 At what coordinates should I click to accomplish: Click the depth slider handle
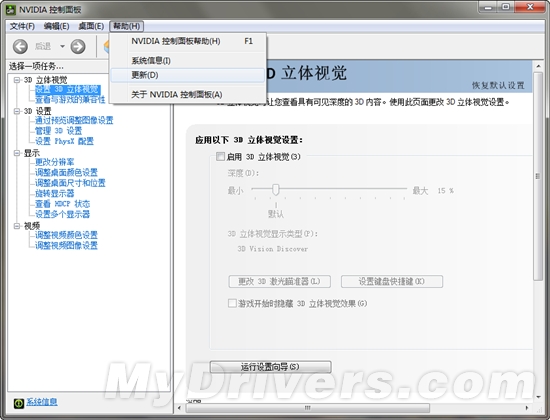click(276, 189)
